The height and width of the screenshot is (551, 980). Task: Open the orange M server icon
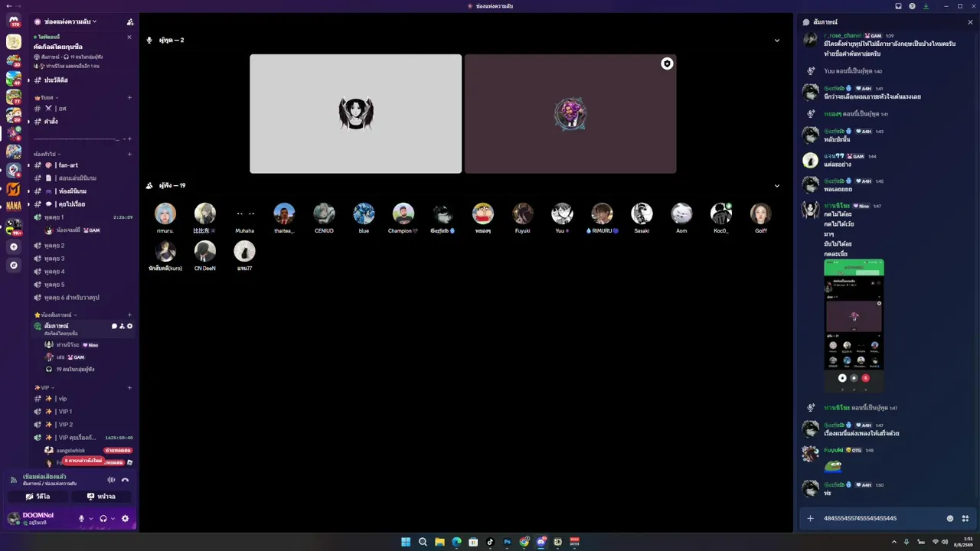(x=14, y=189)
